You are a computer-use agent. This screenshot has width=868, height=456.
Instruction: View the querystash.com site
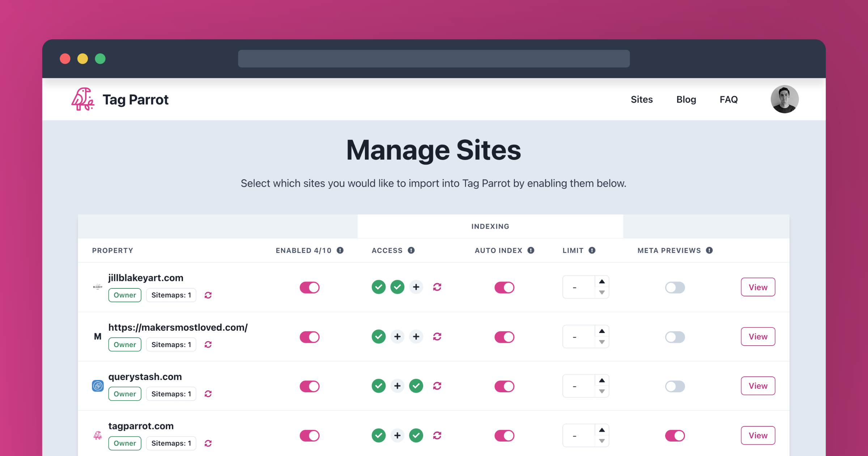(758, 386)
